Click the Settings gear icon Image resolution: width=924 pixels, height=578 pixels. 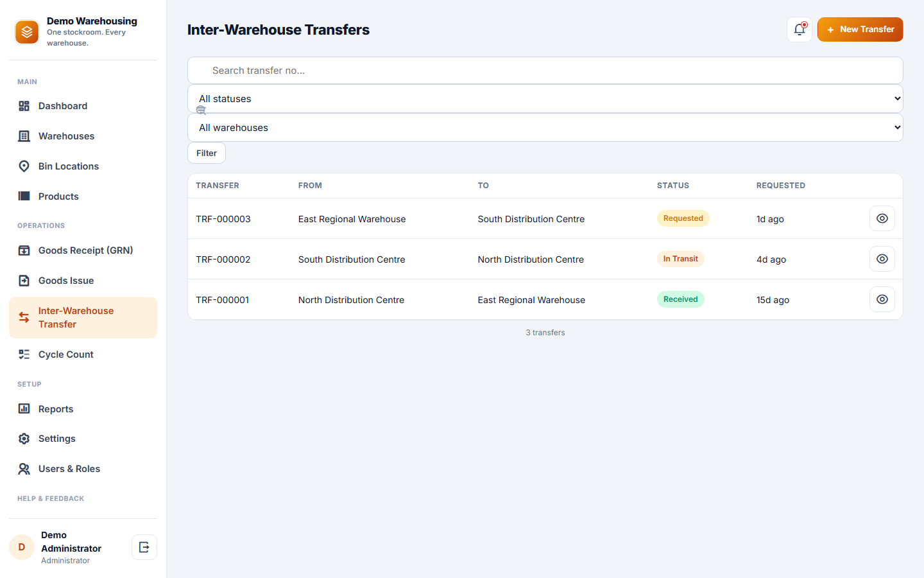pos(24,439)
